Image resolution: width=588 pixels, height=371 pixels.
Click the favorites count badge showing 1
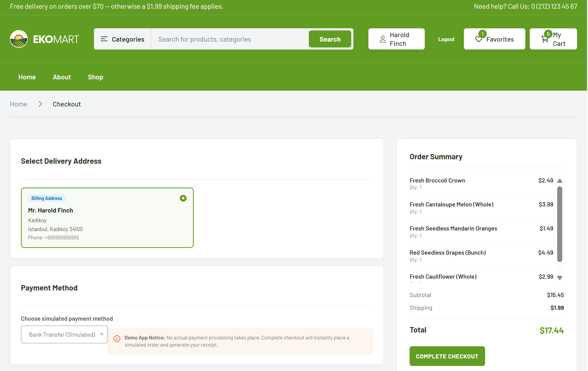pyautogui.click(x=483, y=34)
